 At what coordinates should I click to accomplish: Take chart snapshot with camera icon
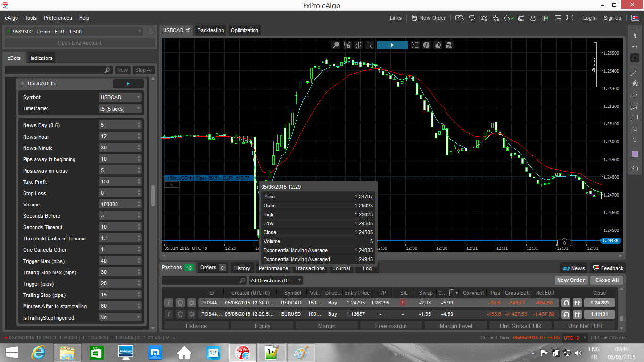pos(635,168)
